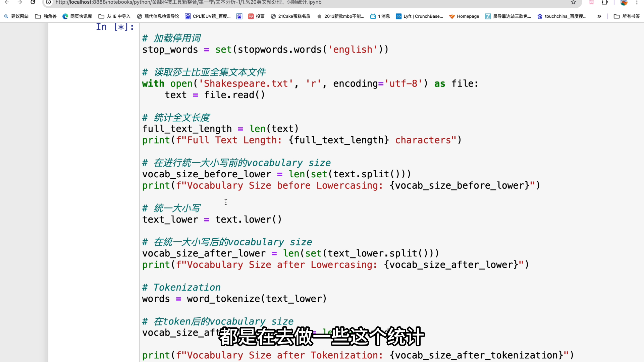Select the In [*] cell prompt

pyautogui.click(x=115, y=27)
